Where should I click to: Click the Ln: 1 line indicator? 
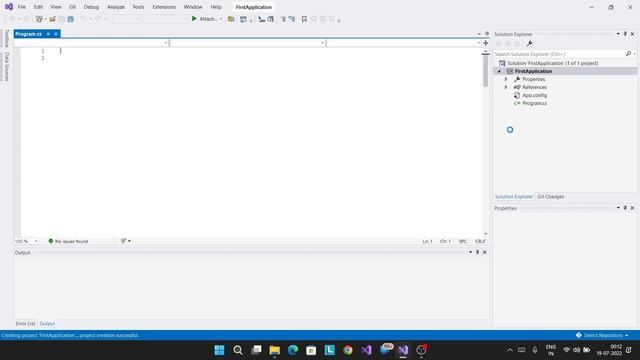pyautogui.click(x=427, y=241)
